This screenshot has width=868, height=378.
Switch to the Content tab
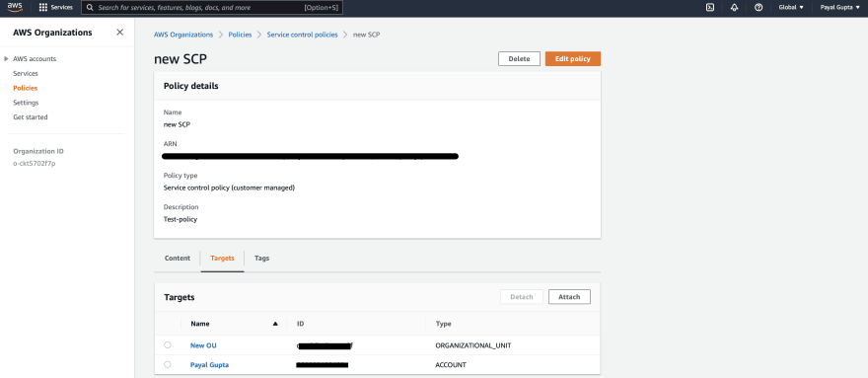coord(178,259)
